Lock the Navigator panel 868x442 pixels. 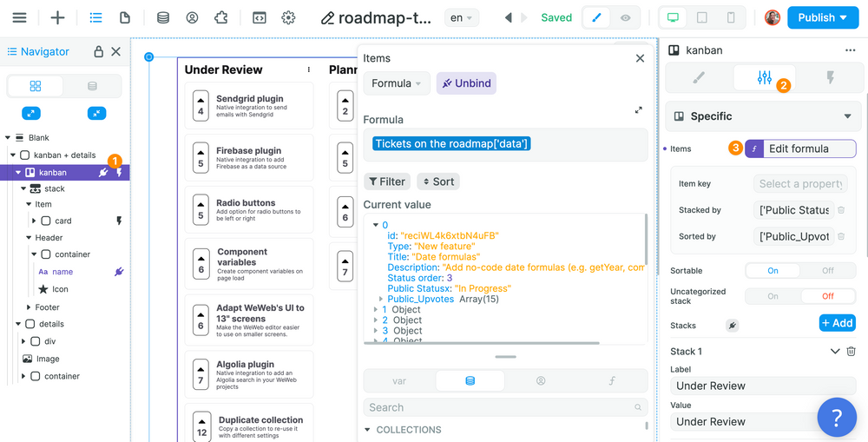click(99, 52)
